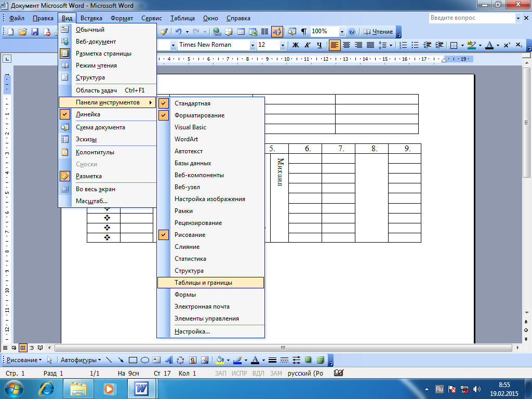This screenshot has height=399, width=532.
Task: Select Таблицы и границы from submenu
Action: click(x=210, y=283)
